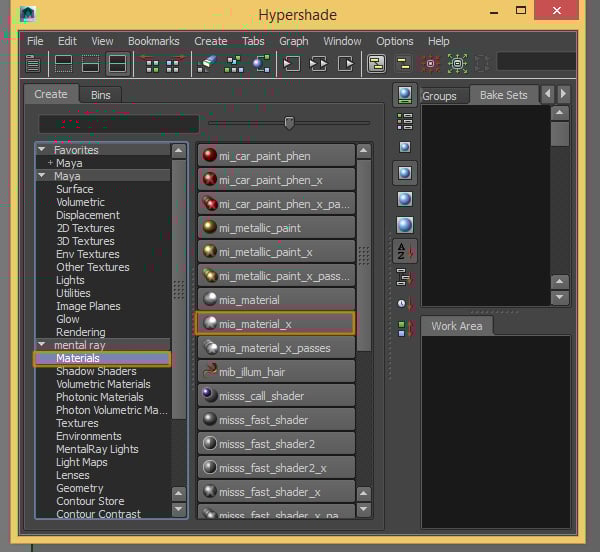Open the Edit menu

[67, 41]
